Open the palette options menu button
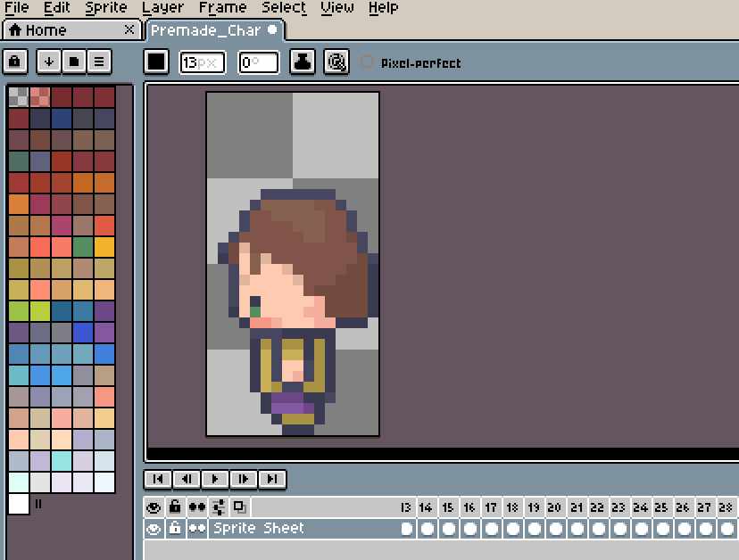The width and height of the screenshot is (739, 560). coord(98,62)
